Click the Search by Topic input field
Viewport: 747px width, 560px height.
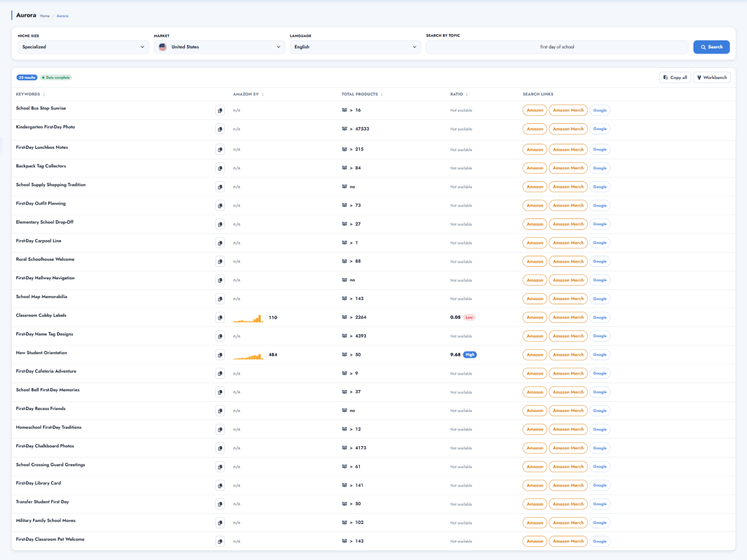point(557,47)
